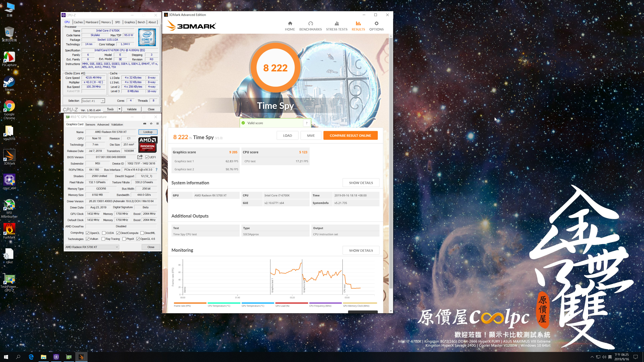Open File Explorer from taskbar
Screen dimensions: 644x362
coord(43,357)
